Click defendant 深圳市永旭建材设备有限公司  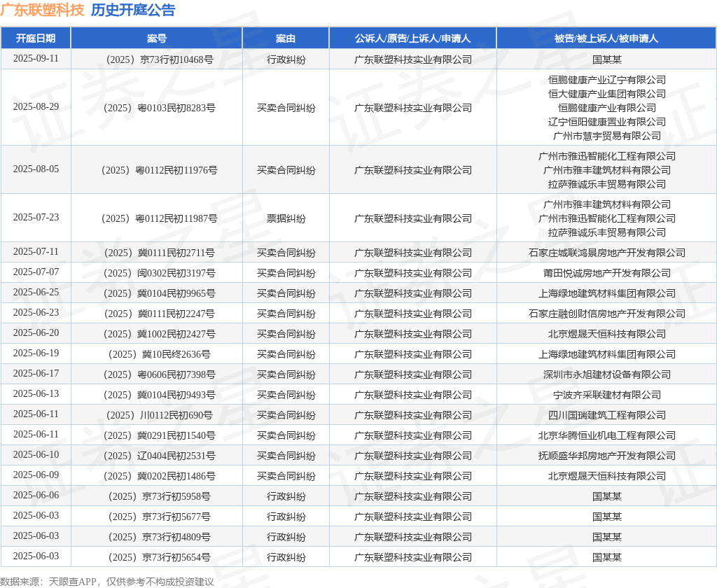click(x=607, y=374)
